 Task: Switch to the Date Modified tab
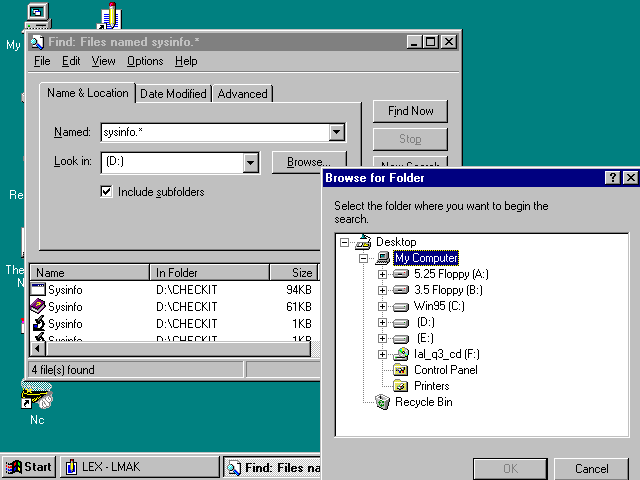pyautogui.click(x=173, y=94)
